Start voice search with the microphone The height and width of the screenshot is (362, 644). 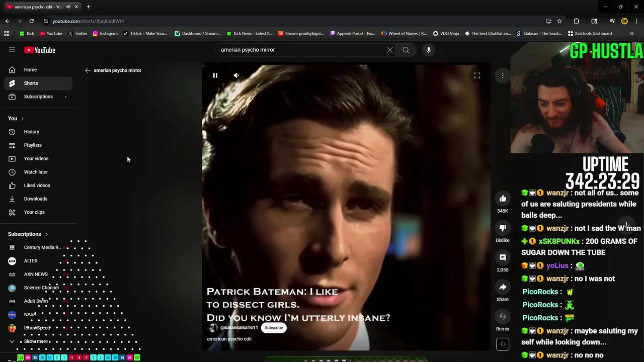(x=428, y=50)
